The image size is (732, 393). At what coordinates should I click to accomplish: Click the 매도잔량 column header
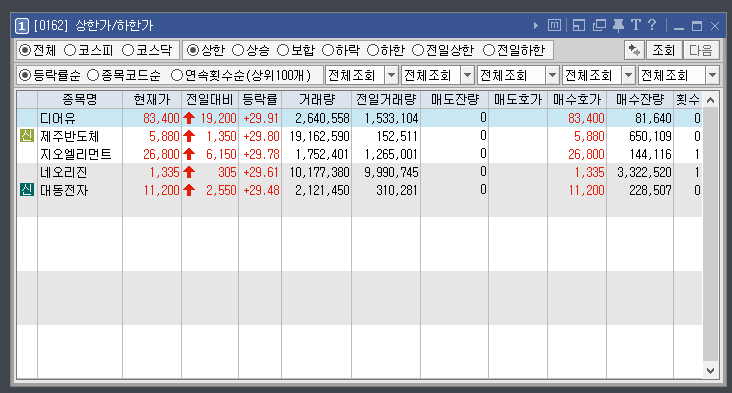(x=455, y=99)
